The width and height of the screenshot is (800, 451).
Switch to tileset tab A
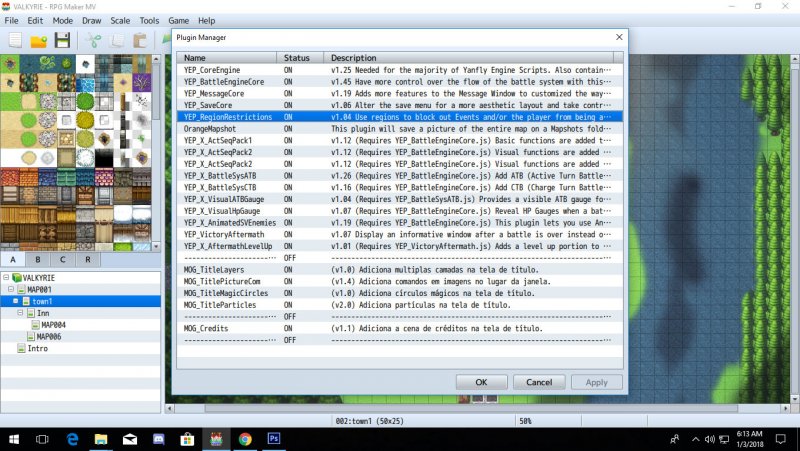13,259
